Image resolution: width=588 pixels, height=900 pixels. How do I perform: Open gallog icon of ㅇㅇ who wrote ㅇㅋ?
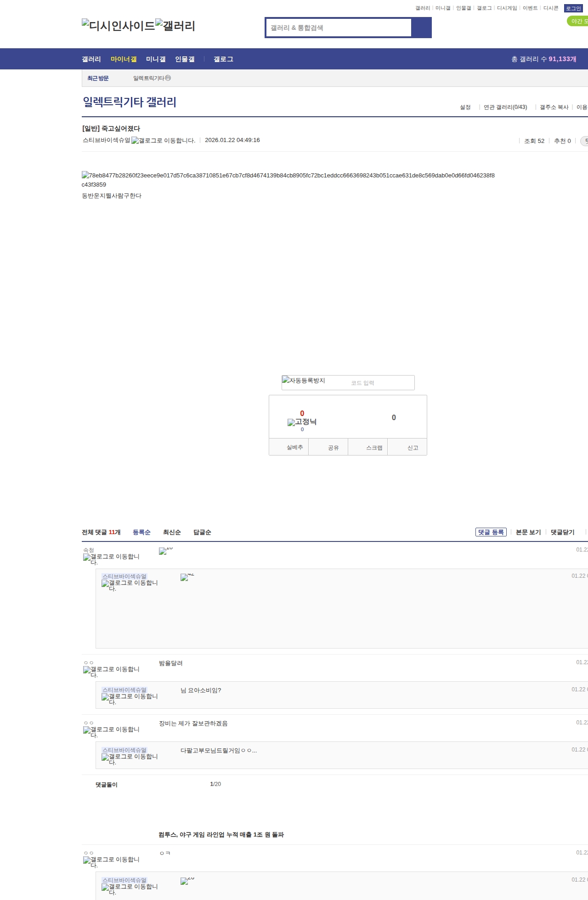(112, 862)
